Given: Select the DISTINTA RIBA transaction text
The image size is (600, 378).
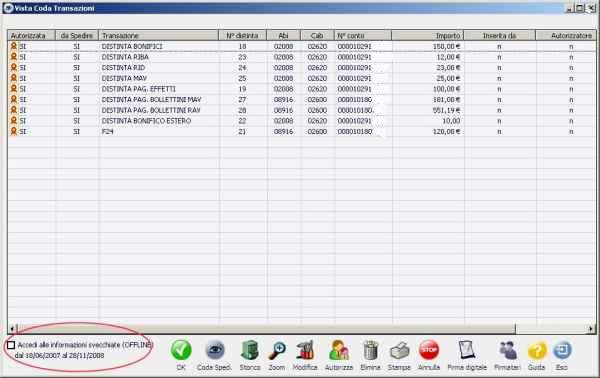Looking at the screenshot, I should [125, 57].
